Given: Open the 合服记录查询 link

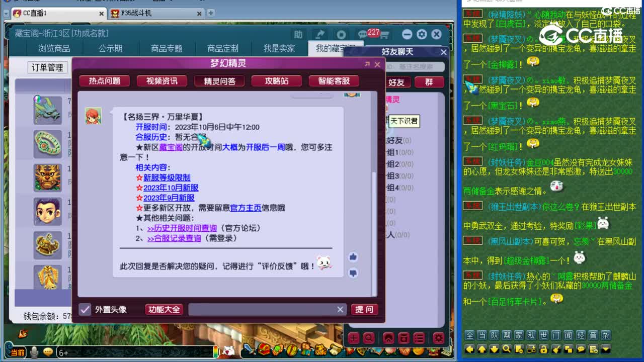Looking at the screenshot, I should (174, 238).
